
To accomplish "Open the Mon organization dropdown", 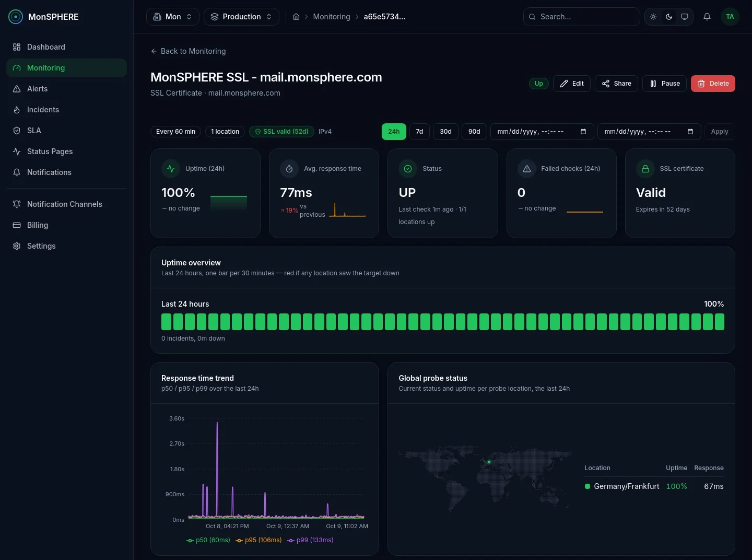I will point(173,17).
